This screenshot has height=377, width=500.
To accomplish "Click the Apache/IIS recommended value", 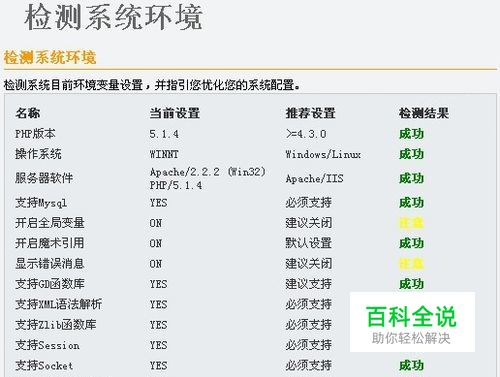I will point(314,179).
